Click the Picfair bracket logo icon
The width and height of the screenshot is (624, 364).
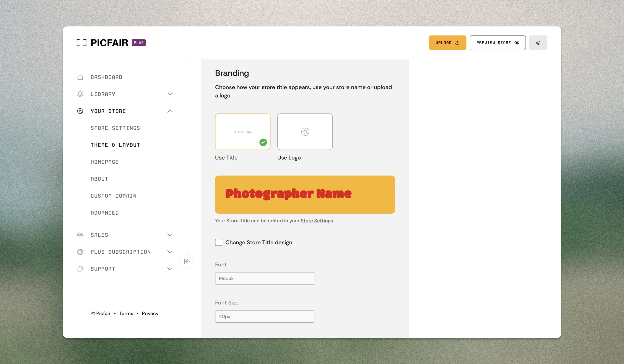[81, 43]
